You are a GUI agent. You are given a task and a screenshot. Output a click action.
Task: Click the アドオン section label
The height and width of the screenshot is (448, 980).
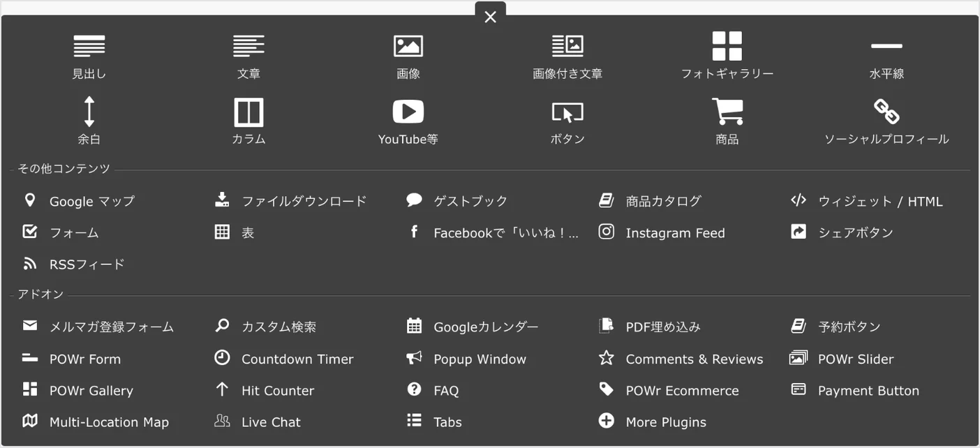coord(40,294)
